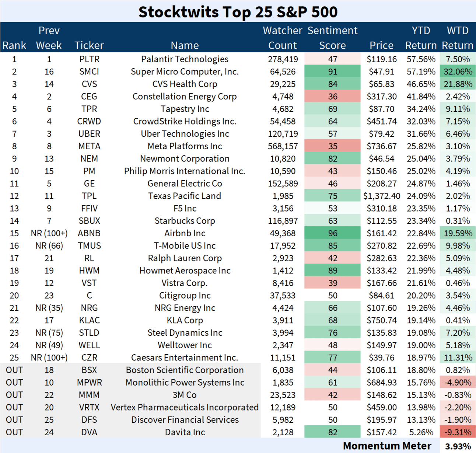Image resolution: width=476 pixels, height=453 pixels.
Task: Click the KLAC ticker cell
Action: click(x=89, y=321)
